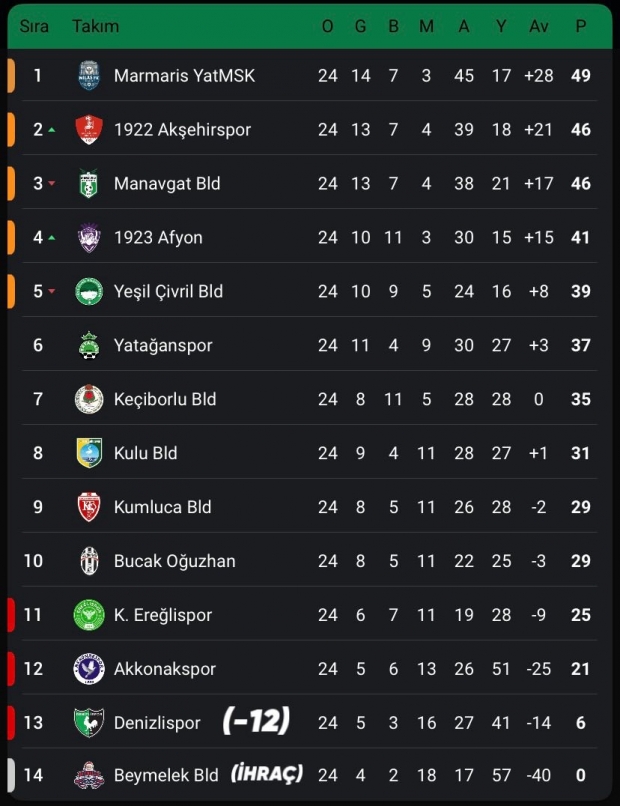Viewport: 620px width, 806px height.
Task: Click the Yatağanspor team logo
Action: point(89,346)
